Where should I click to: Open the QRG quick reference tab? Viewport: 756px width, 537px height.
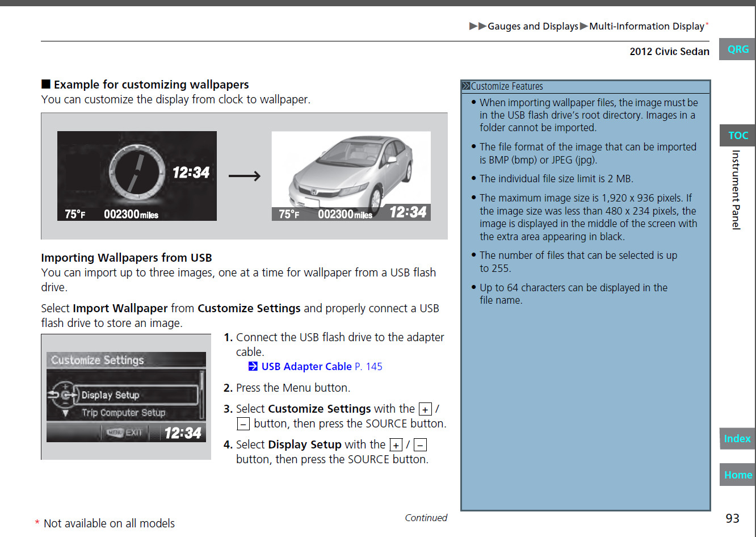click(x=737, y=49)
